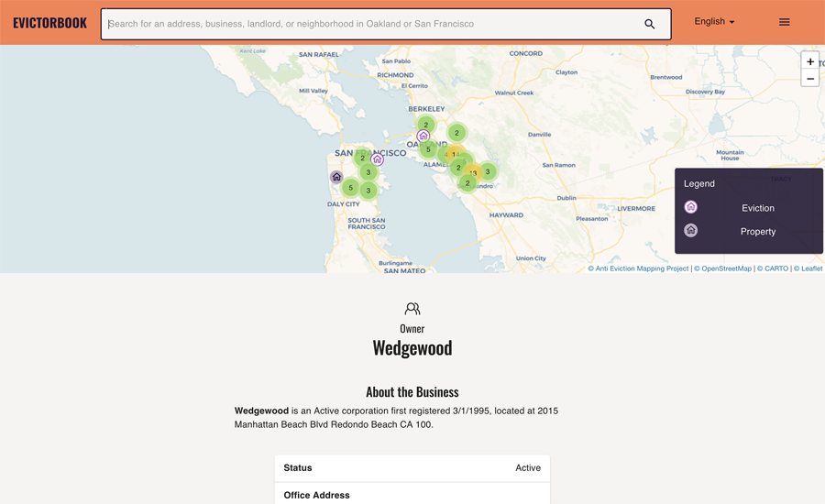
Task: Click the magnifier search icon
Action: [x=649, y=24]
